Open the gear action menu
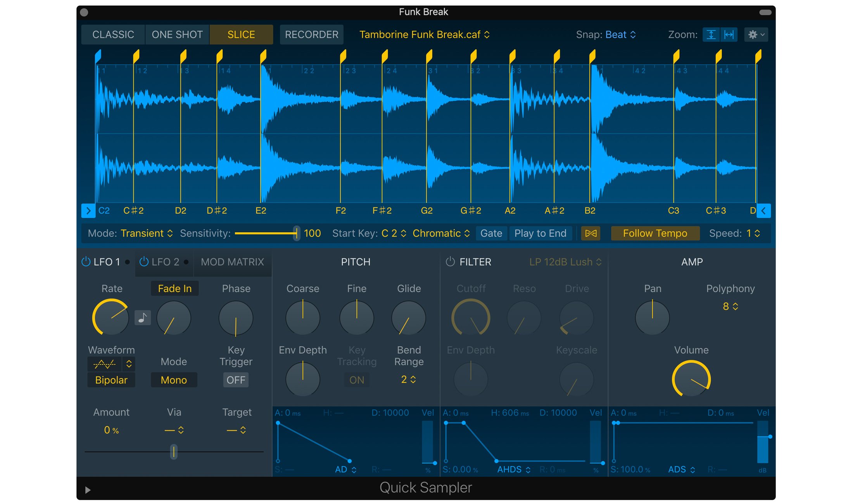This screenshot has height=504, width=853. 756,35
